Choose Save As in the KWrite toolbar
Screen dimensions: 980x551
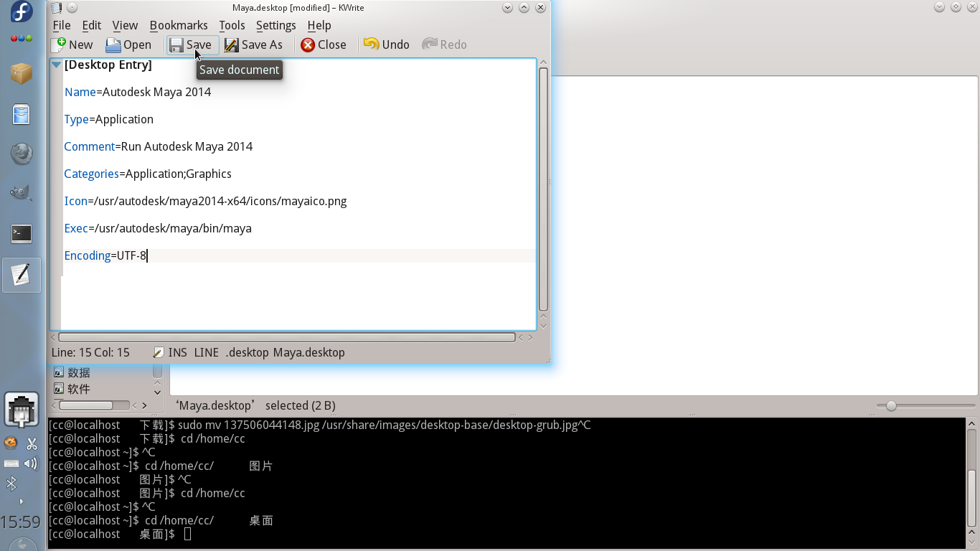(253, 44)
